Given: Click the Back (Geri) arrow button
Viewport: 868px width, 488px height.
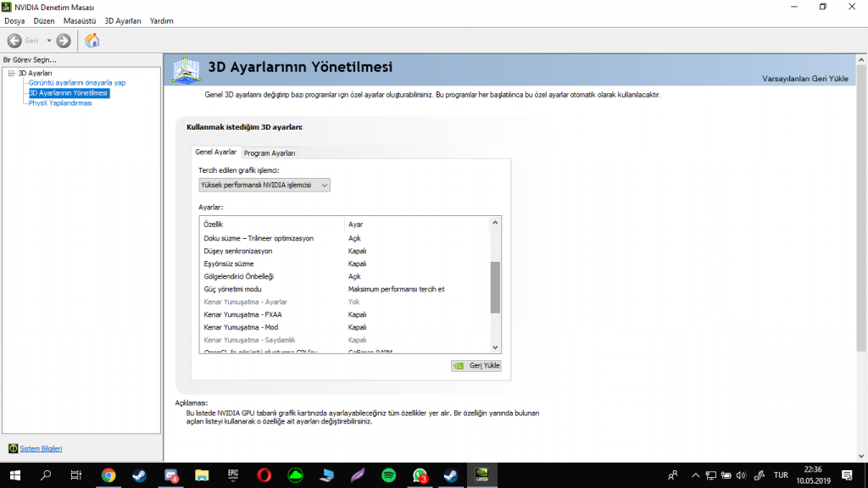Looking at the screenshot, I should (14, 41).
